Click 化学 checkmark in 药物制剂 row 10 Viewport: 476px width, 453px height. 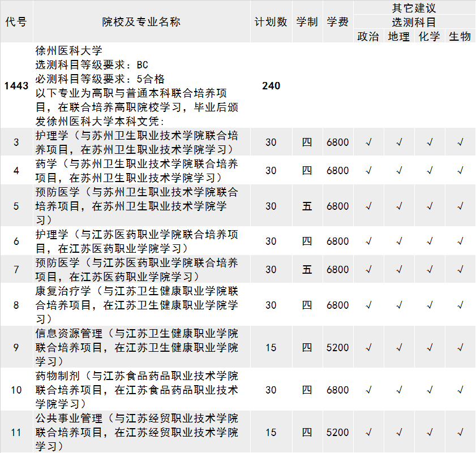(429, 390)
